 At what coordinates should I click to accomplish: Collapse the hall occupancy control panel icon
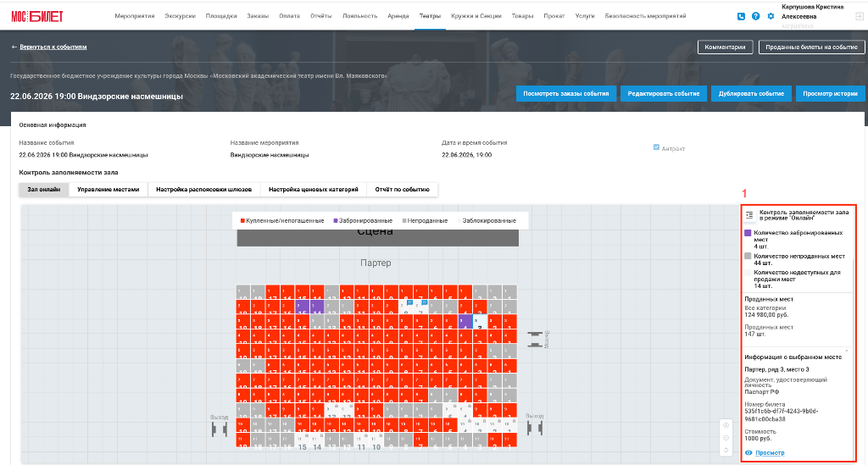pyautogui.click(x=749, y=215)
